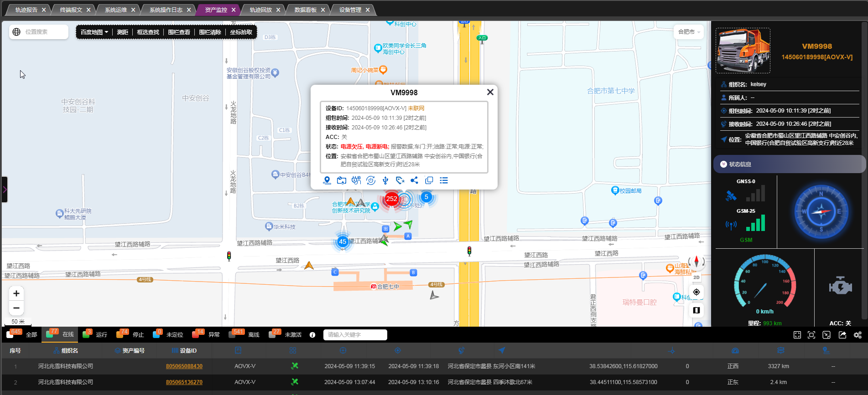The image size is (868, 395).
Task: Click the USB icon in device popup
Action: click(385, 180)
